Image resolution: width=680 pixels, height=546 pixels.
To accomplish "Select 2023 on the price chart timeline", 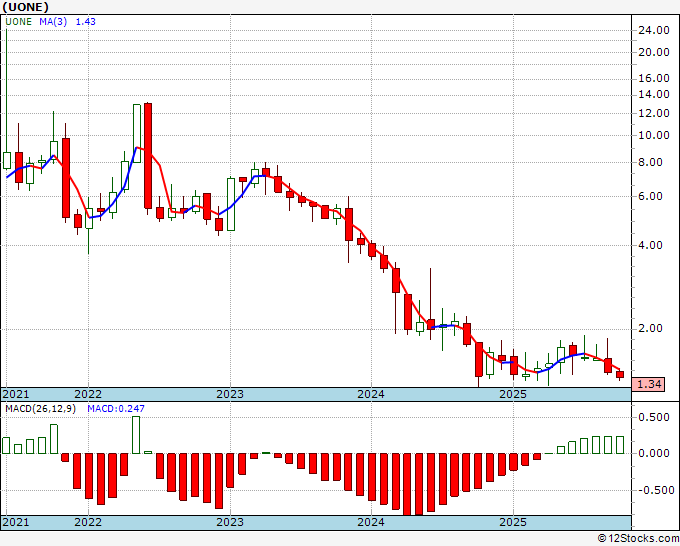I will 230,394.
